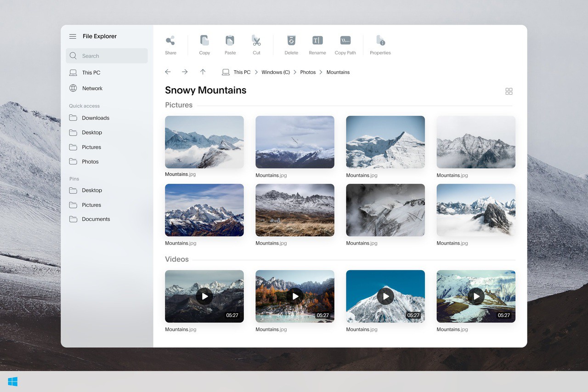The height and width of the screenshot is (392, 588).
Task: Open the hamburger menu beside File Explorer
Action: tap(73, 36)
